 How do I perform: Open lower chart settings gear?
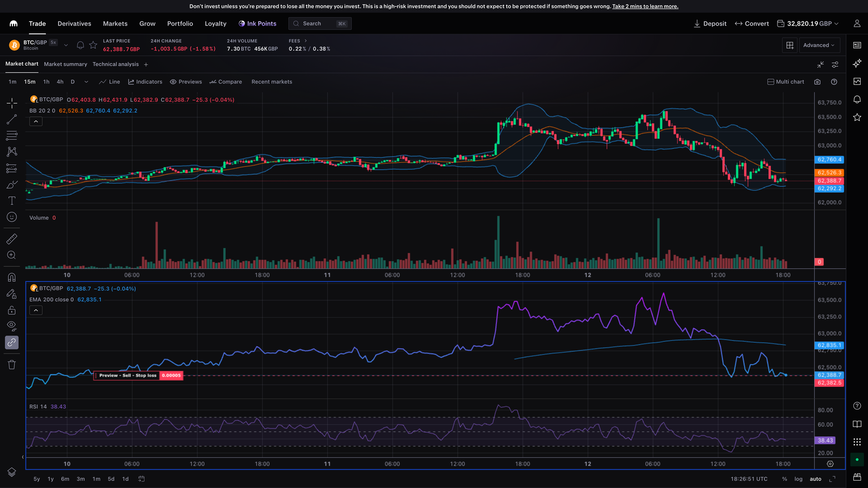tap(830, 464)
